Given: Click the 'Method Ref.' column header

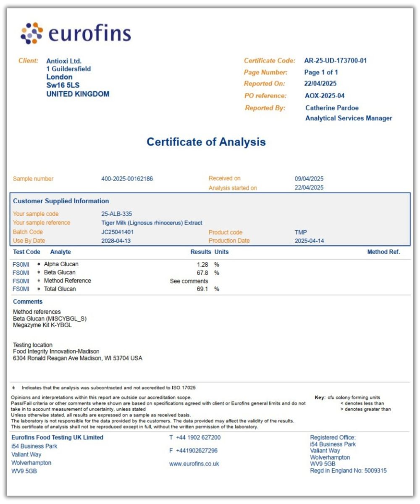Looking at the screenshot, I should 383,252.
